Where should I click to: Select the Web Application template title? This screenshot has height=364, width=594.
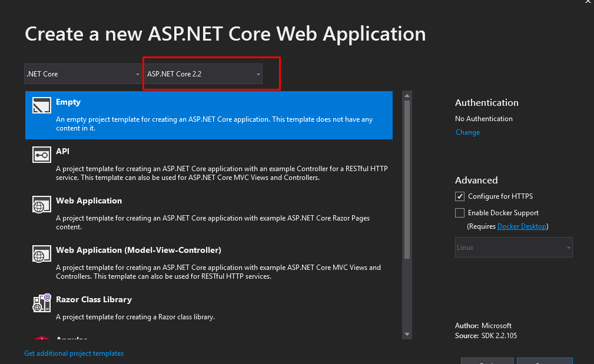pos(89,201)
